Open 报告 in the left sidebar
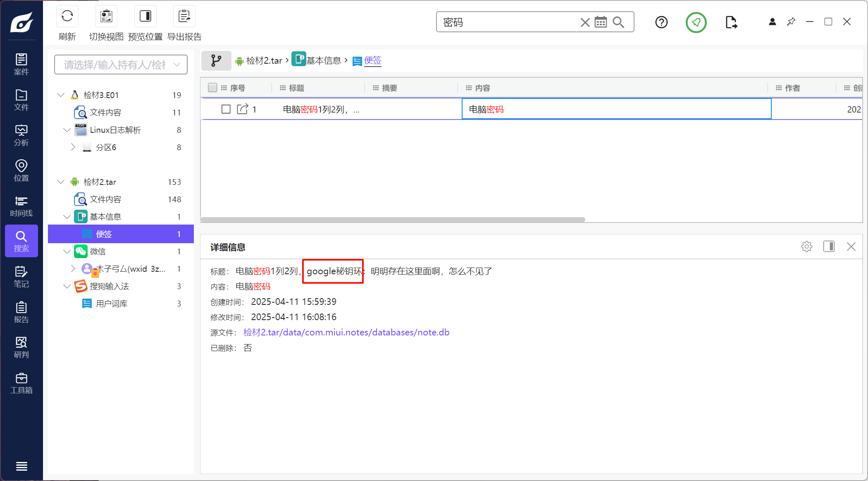 pyautogui.click(x=21, y=312)
